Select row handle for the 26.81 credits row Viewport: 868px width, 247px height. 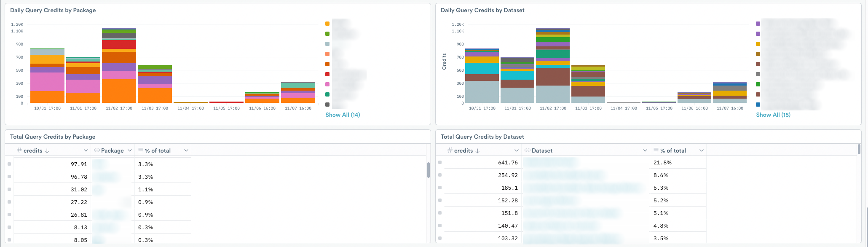pos(9,215)
